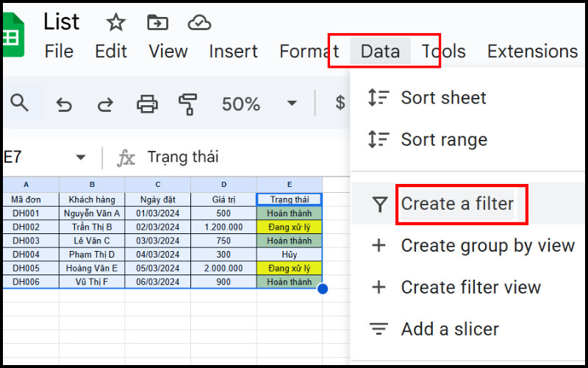Undo the last action
Screen dimensions: 588x368
point(64,104)
